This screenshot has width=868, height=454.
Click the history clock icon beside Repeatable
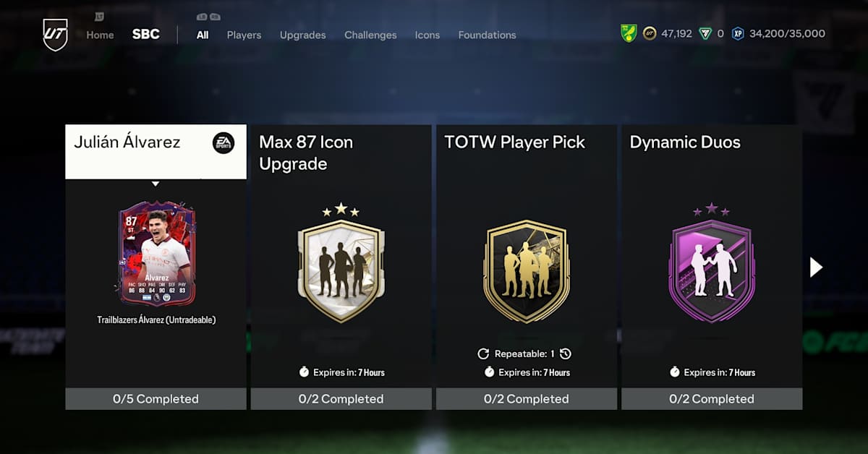click(566, 354)
